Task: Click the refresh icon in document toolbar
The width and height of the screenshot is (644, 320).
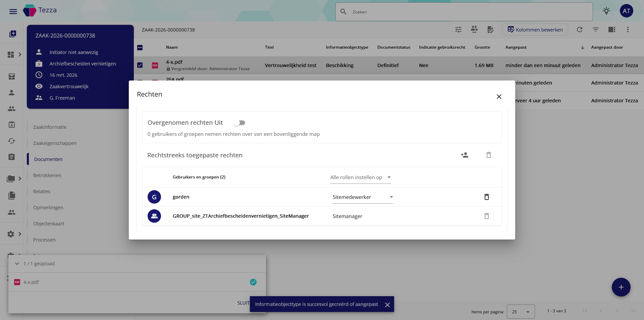Action: pyautogui.click(x=579, y=30)
